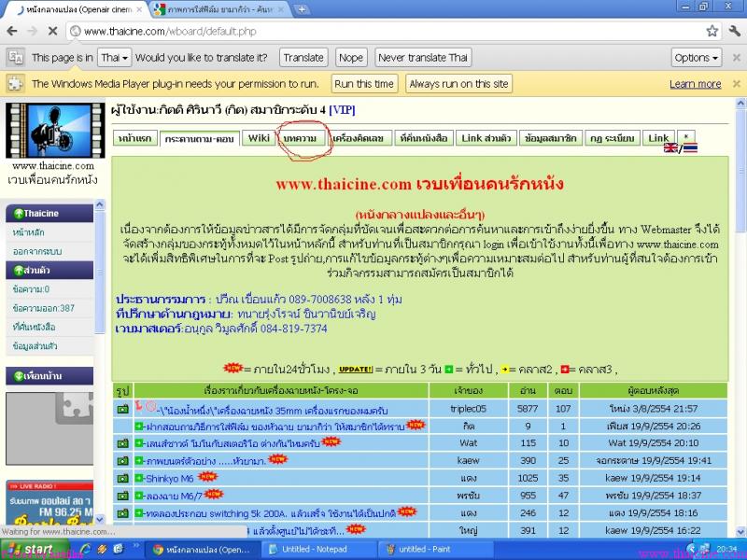747x560 pixels.
Task: Select the Link ส่วนตัว tab
Action: (486, 138)
